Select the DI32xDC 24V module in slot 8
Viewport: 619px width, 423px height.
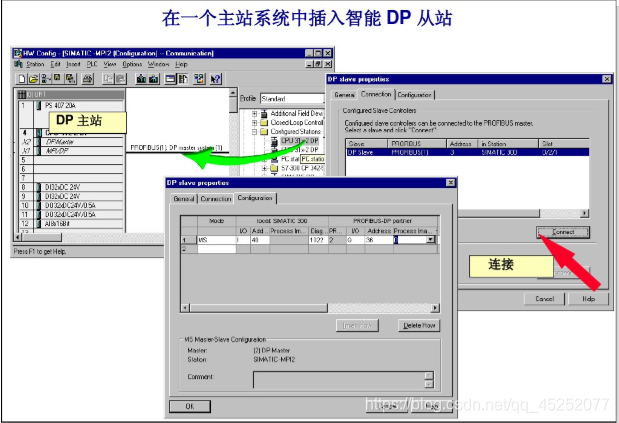click(71, 187)
